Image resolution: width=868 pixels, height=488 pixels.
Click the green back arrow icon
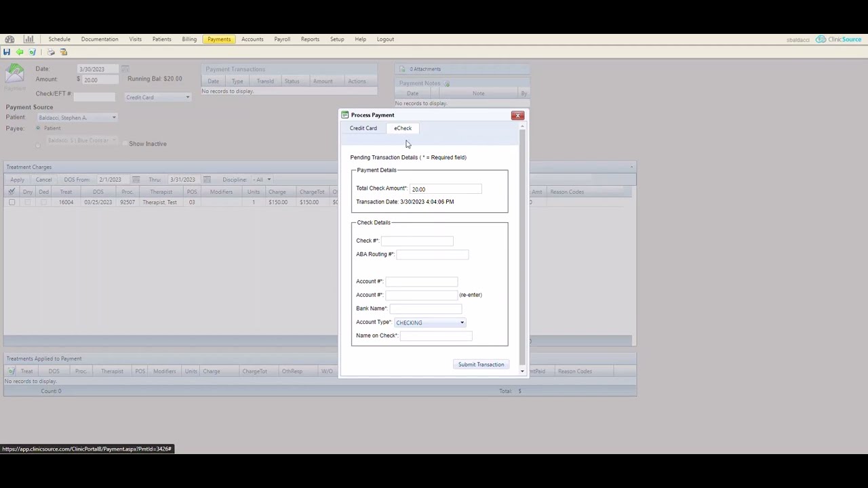pyautogui.click(x=20, y=52)
